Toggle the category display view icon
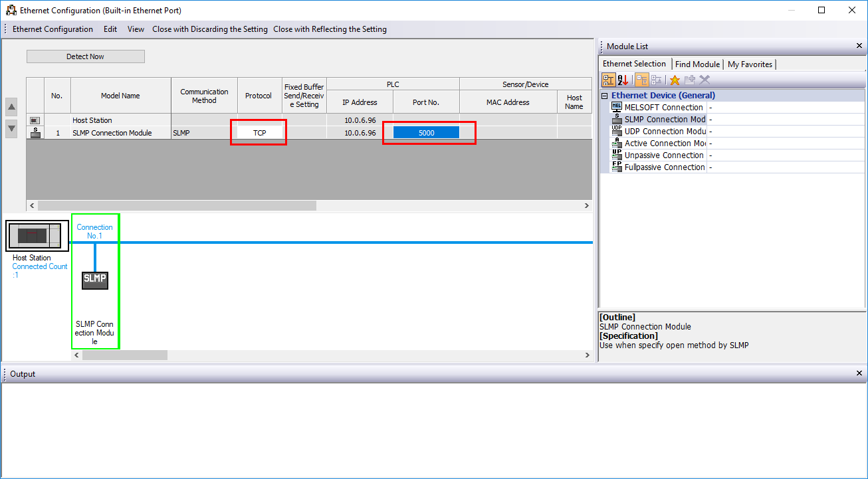Viewport: 868px width, 479px height. (609, 80)
